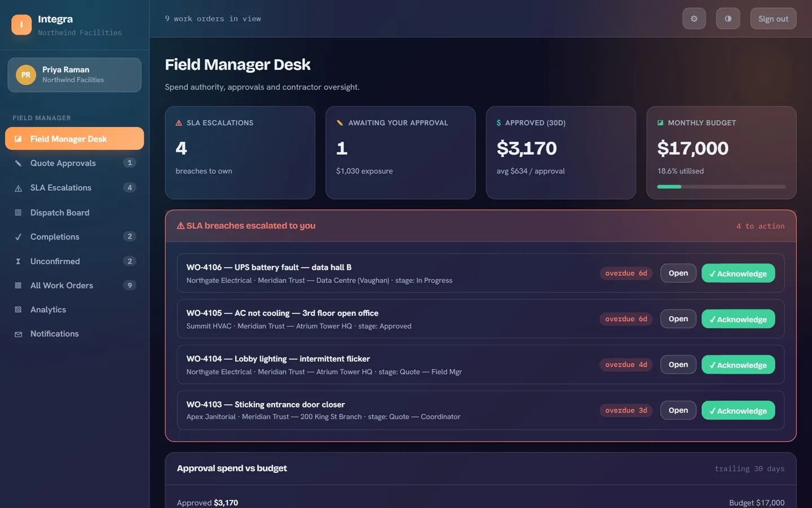This screenshot has height=508, width=812.
Task: Click the Integra logo icon
Action: point(21,25)
